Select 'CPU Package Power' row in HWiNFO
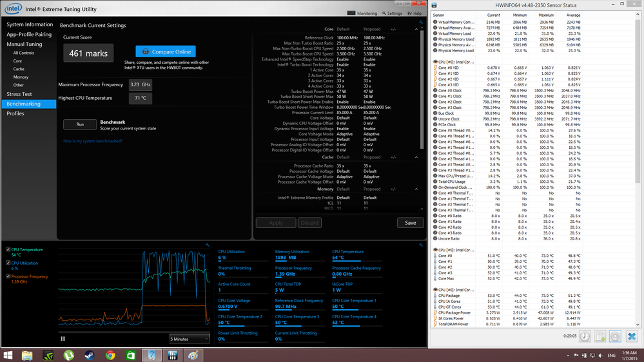 (507, 313)
